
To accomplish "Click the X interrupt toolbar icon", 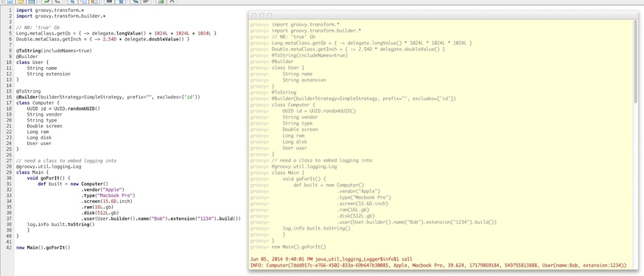I will point(172,1).
